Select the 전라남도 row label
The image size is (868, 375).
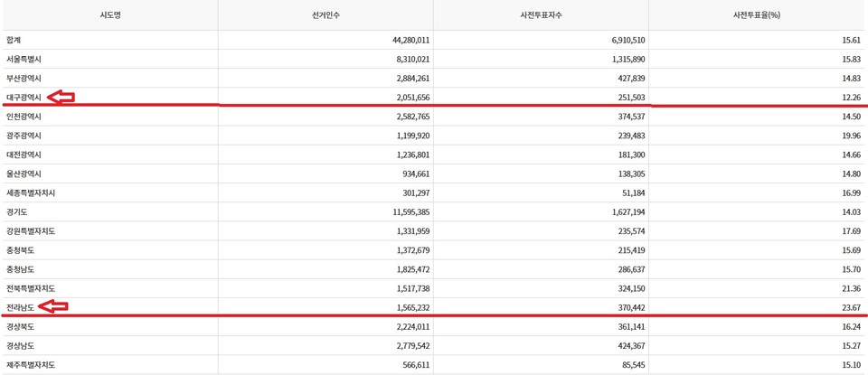pyautogui.click(x=21, y=308)
